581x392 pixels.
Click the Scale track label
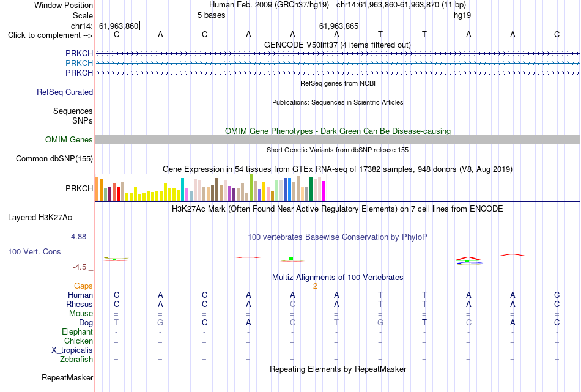83,15
